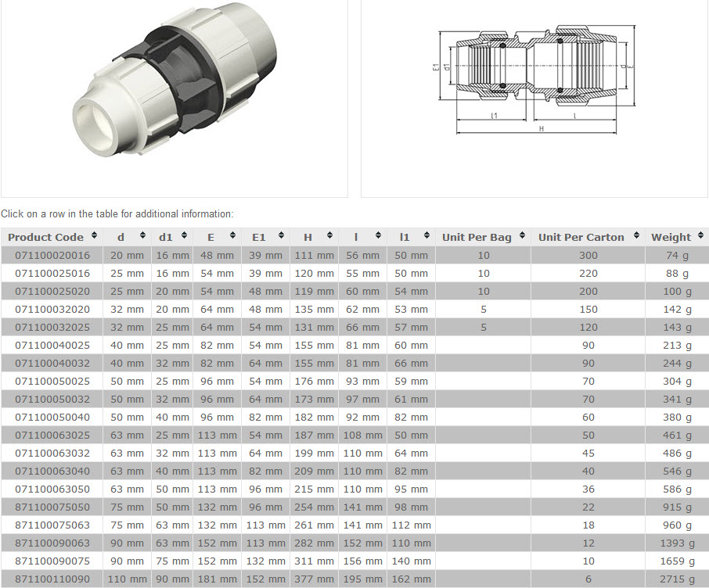This screenshot has height=588, width=709.
Task: Click the Product Code sort arrows icon
Action: click(94, 236)
